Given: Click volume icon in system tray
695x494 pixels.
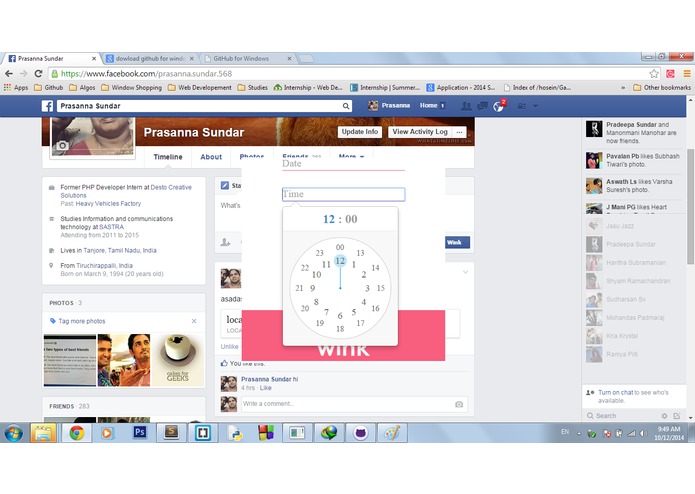Looking at the screenshot, I should click(x=644, y=433).
